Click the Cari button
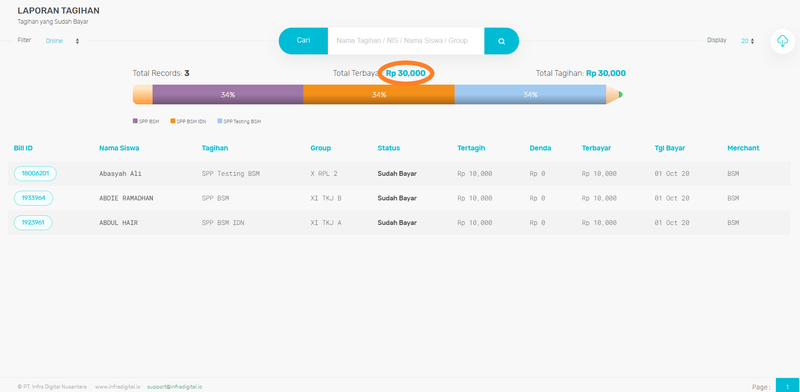Screen dimensions: 800x392 coord(304,40)
